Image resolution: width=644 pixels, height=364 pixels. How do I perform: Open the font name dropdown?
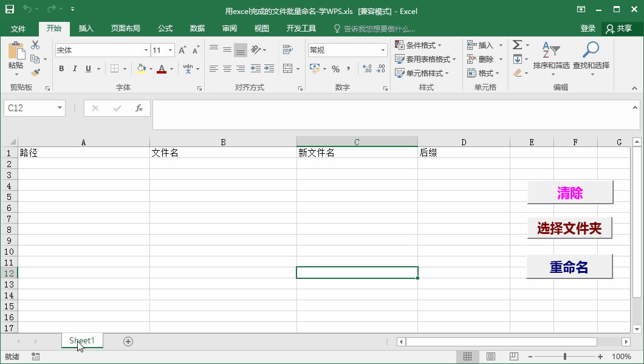[x=145, y=50]
